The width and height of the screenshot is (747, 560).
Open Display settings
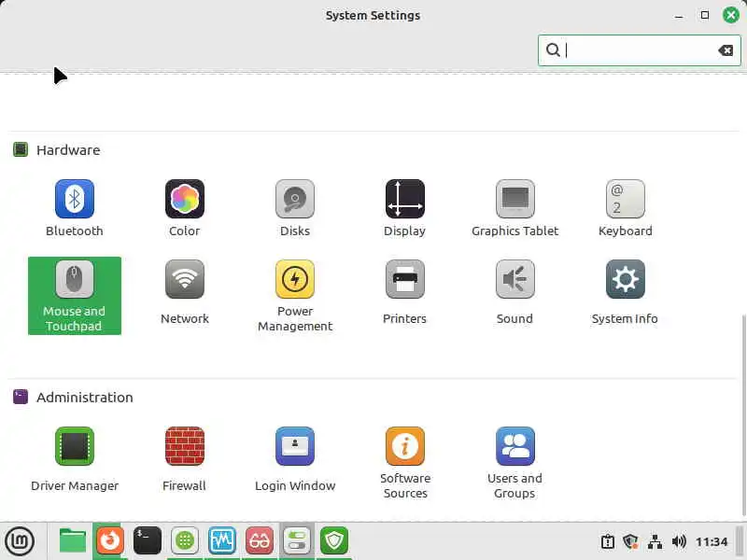tap(405, 208)
